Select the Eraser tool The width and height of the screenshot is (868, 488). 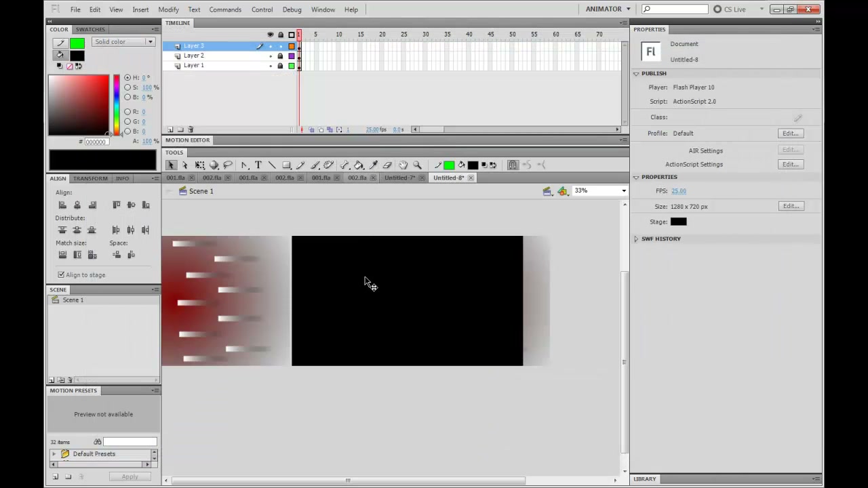pos(387,165)
